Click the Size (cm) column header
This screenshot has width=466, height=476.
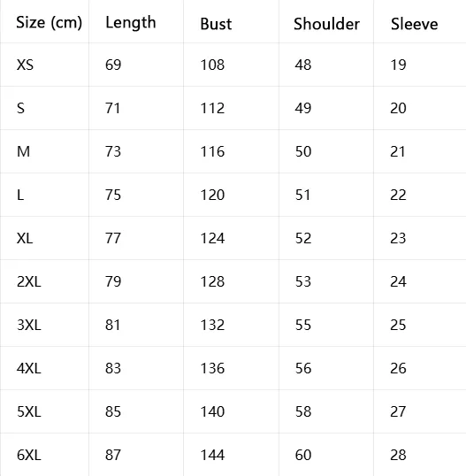tap(49, 23)
